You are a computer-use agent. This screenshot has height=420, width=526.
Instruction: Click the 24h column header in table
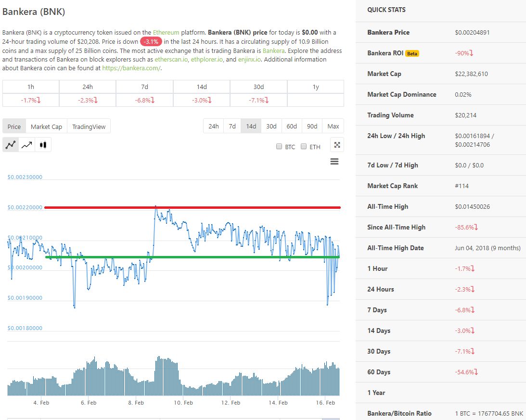pos(88,87)
